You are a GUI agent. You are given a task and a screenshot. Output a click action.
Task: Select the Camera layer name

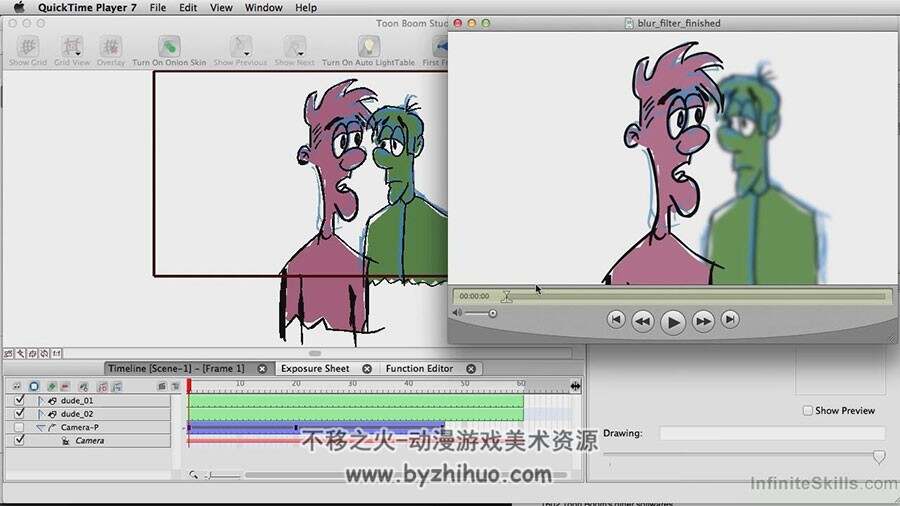click(x=90, y=441)
